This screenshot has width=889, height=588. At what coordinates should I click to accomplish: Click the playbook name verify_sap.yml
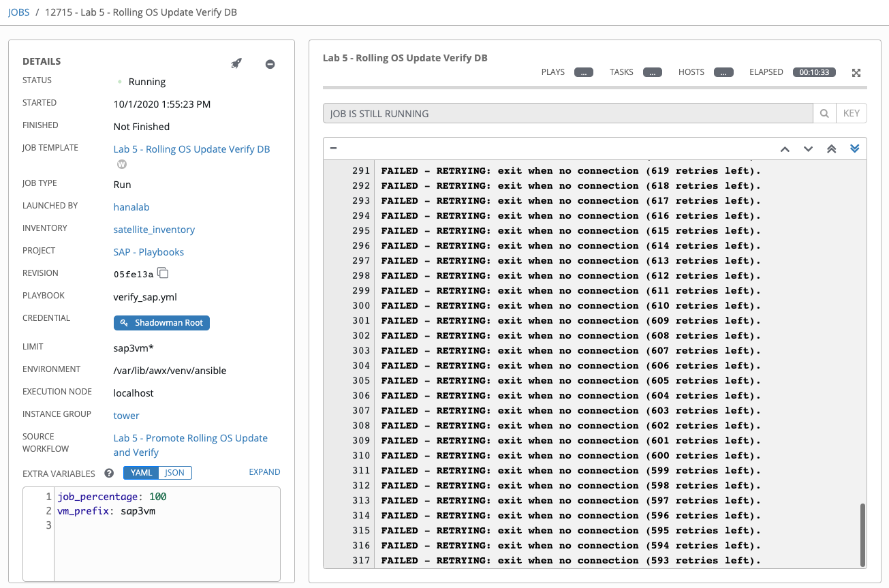pyautogui.click(x=145, y=297)
